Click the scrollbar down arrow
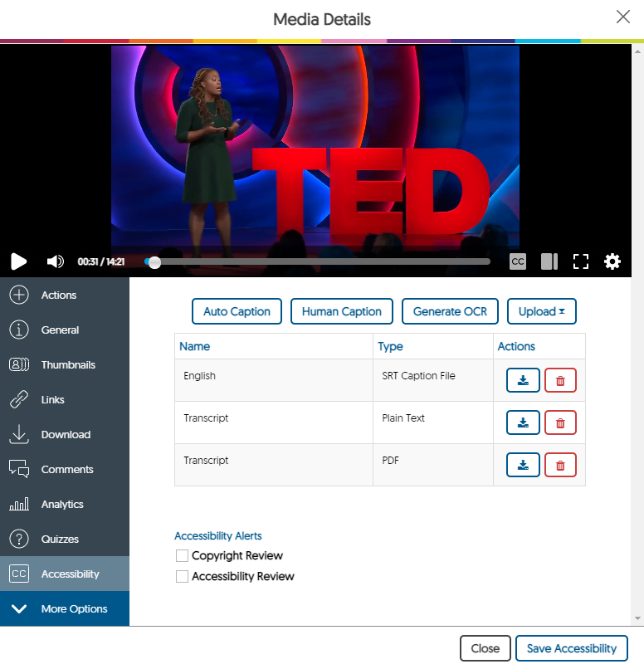The width and height of the screenshot is (644, 669). (x=637, y=618)
